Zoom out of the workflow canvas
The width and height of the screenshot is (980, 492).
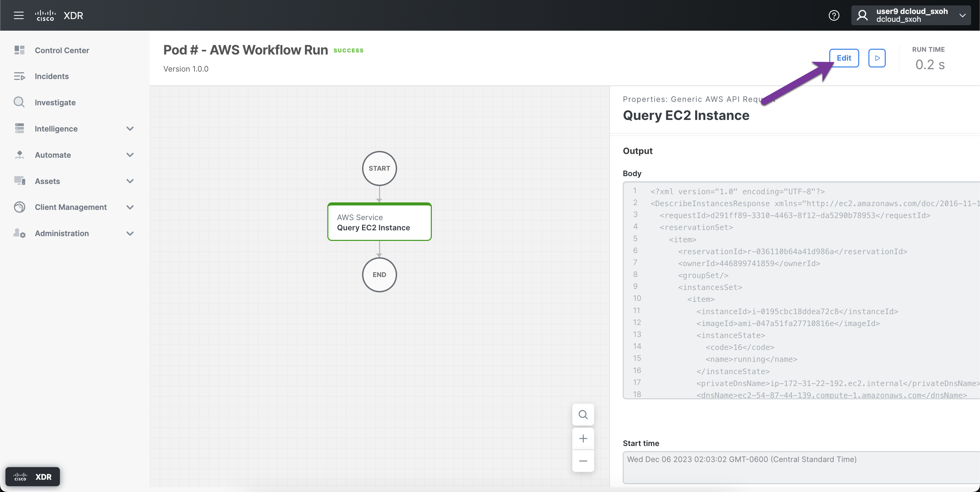click(583, 461)
